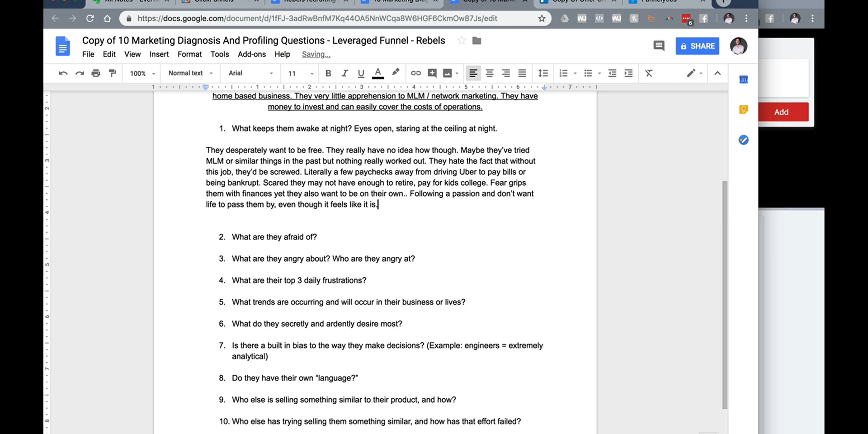Open the Google account avatar in Docs
The image size is (868, 434).
[x=738, y=46]
